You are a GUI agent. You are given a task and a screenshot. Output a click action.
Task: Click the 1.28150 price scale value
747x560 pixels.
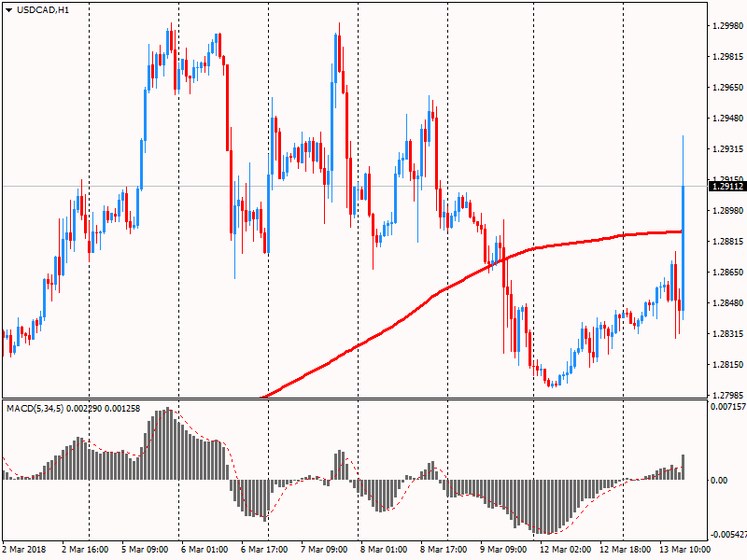(x=727, y=365)
